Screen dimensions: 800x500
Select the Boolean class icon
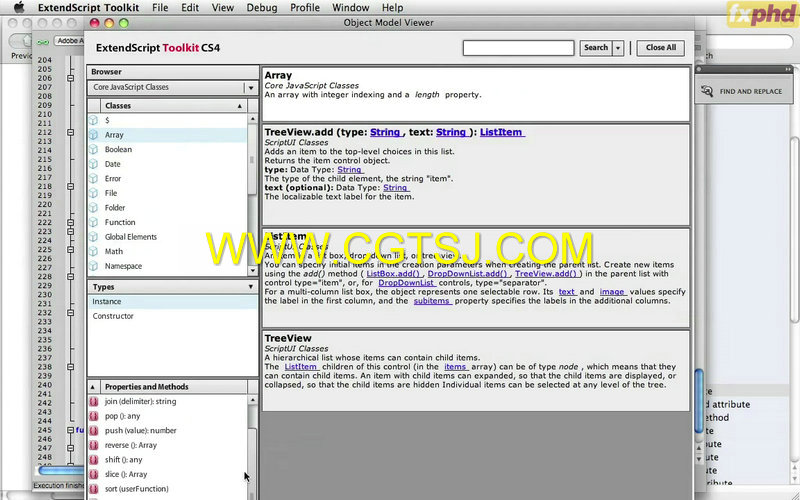[x=93, y=149]
